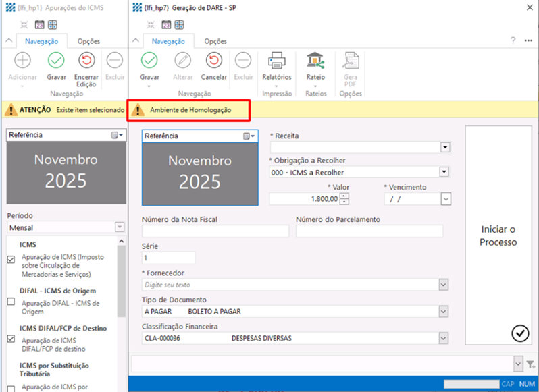Click Gravar in Apurações do ICMS window

[x=56, y=61]
